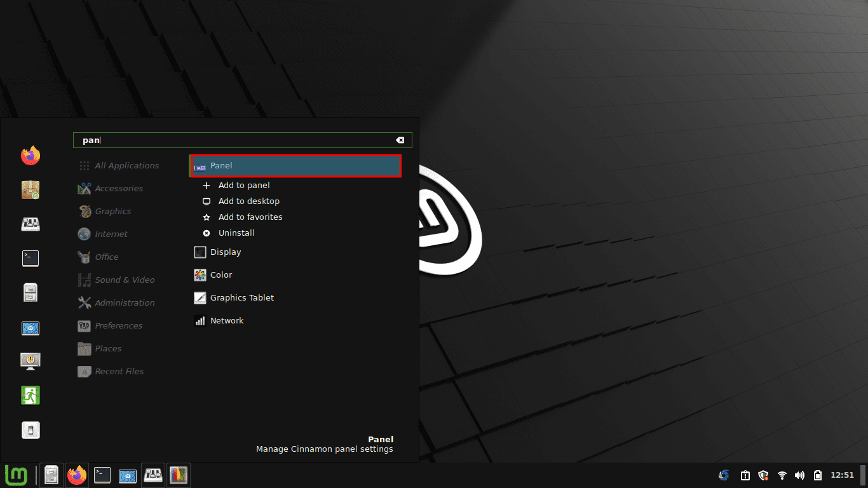868x488 pixels.
Task: Open the Display settings result
Action: pyautogui.click(x=225, y=252)
